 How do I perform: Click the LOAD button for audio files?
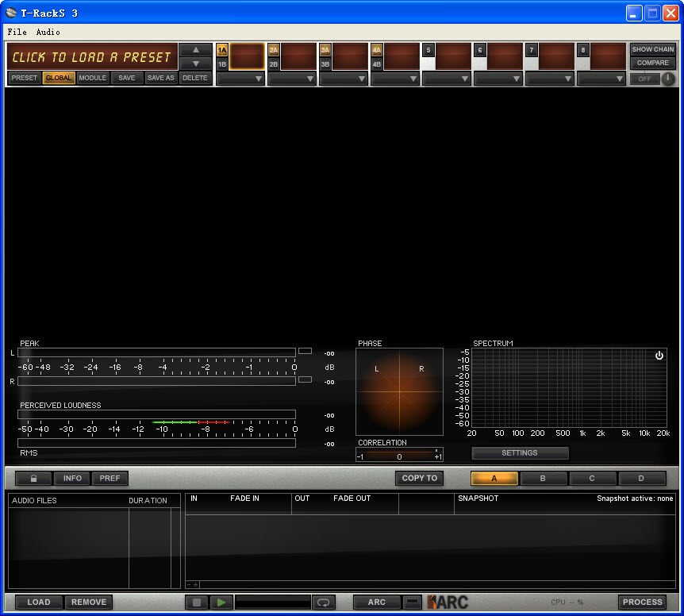(x=39, y=603)
